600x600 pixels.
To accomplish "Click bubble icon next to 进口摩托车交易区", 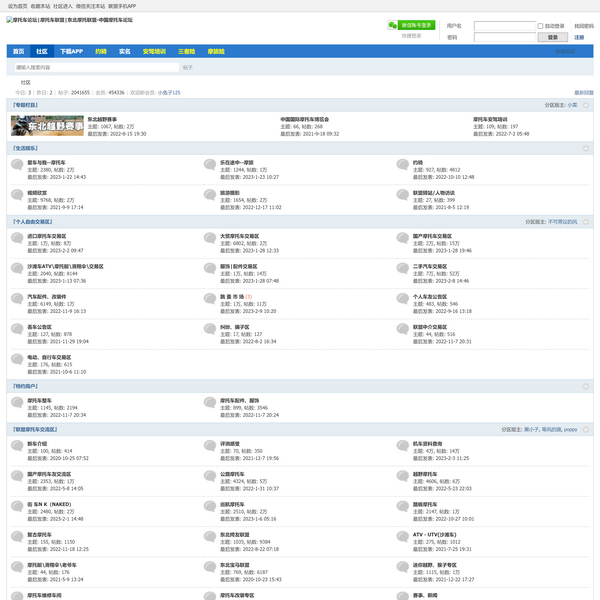I will tap(17, 240).
